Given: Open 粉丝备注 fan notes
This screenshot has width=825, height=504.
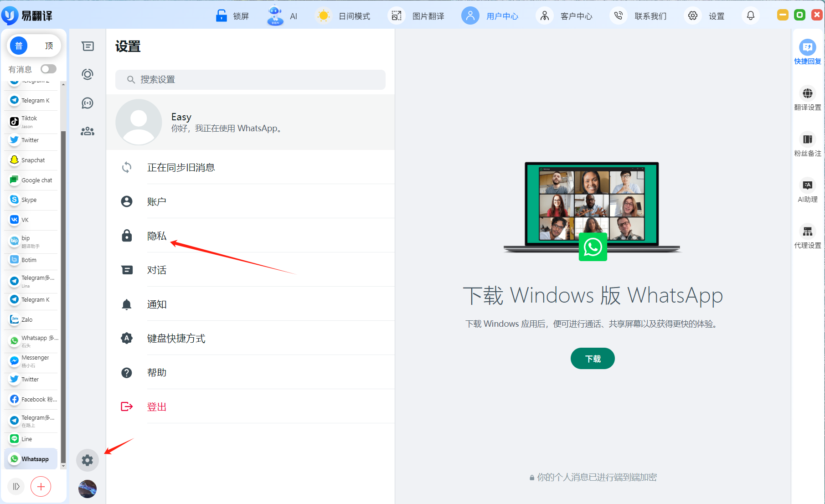Looking at the screenshot, I should click(x=808, y=144).
